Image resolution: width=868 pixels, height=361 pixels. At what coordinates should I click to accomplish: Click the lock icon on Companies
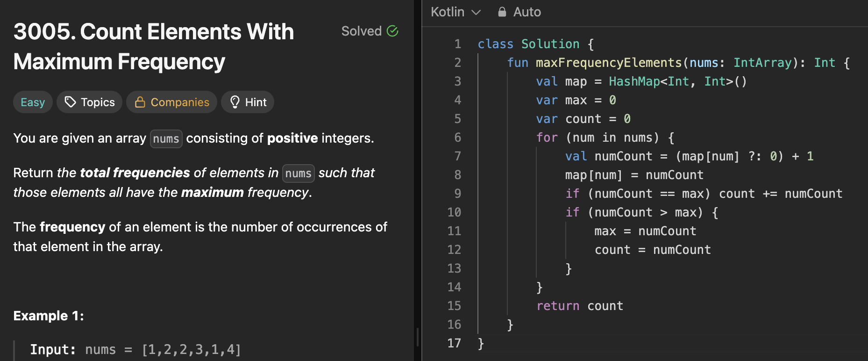coord(140,102)
